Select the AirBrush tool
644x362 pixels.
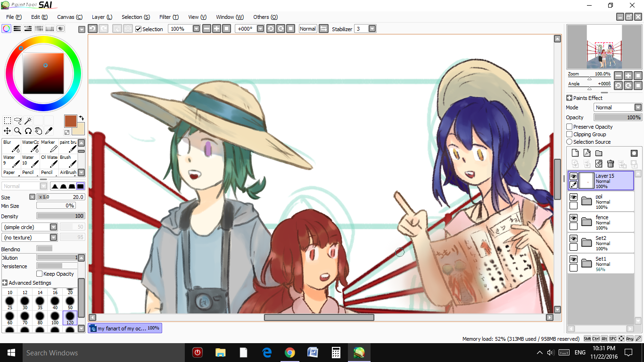point(68,173)
